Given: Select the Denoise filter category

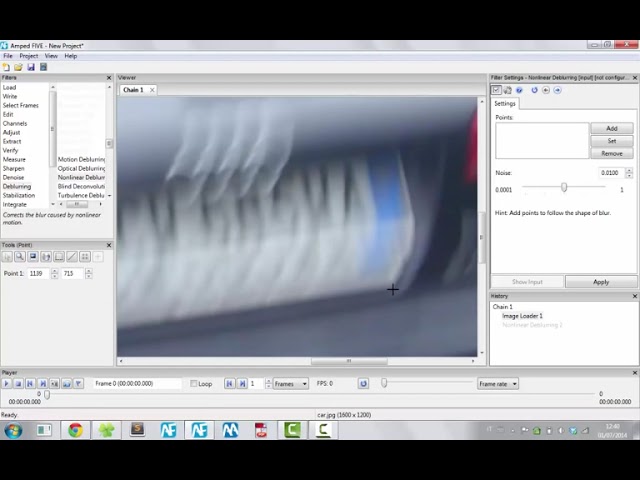Looking at the screenshot, I should (x=13, y=178).
